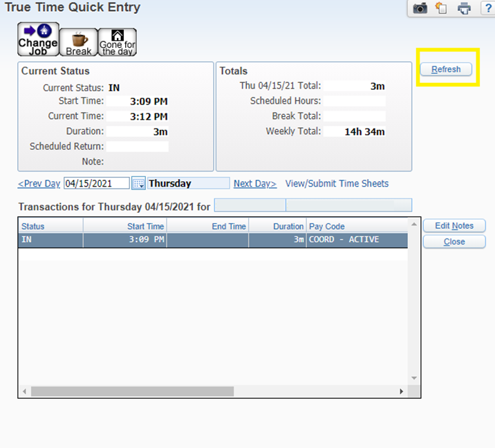Click the table's scroll left arrow
The width and height of the screenshot is (495, 448).
24,391
